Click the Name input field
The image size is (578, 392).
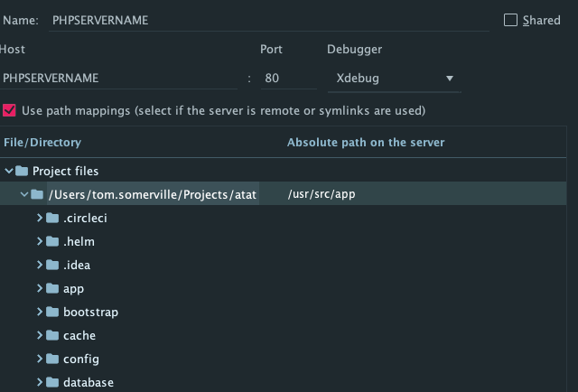point(269,20)
